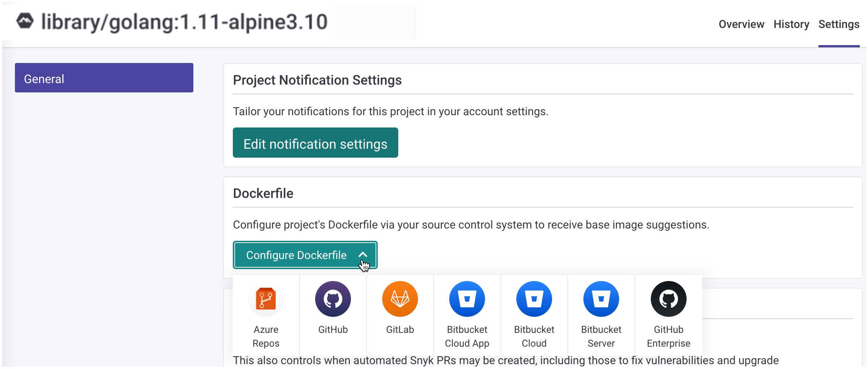Select the Azure Repos integration icon
868x369 pixels.
coord(266,299)
